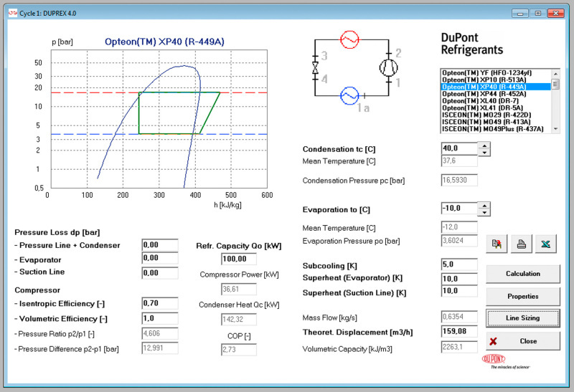The height and width of the screenshot is (392, 574).
Task: Click the Isentropic Efficiency input field
Action: coord(160,303)
